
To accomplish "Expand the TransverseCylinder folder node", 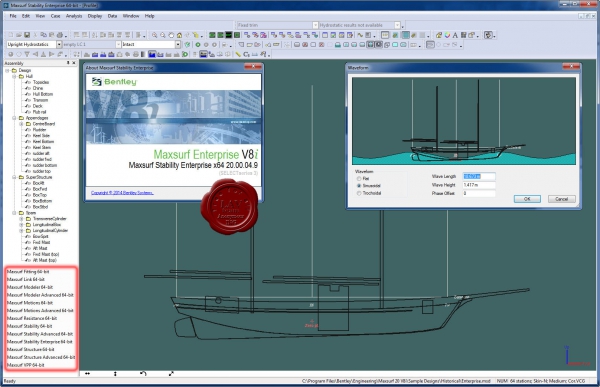I will (x=21, y=219).
